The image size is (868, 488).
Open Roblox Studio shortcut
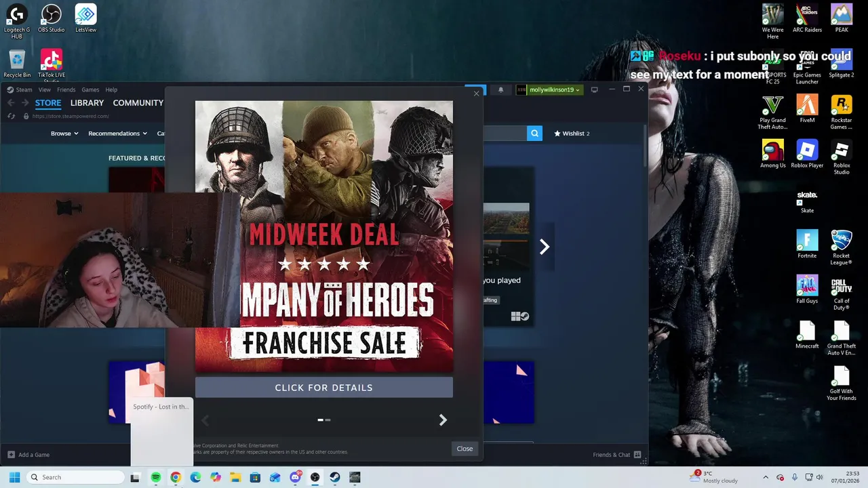[842, 157]
